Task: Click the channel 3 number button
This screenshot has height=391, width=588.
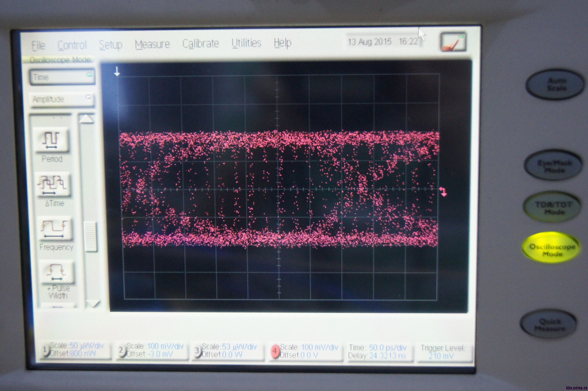Action: pyautogui.click(x=197, y=351)
